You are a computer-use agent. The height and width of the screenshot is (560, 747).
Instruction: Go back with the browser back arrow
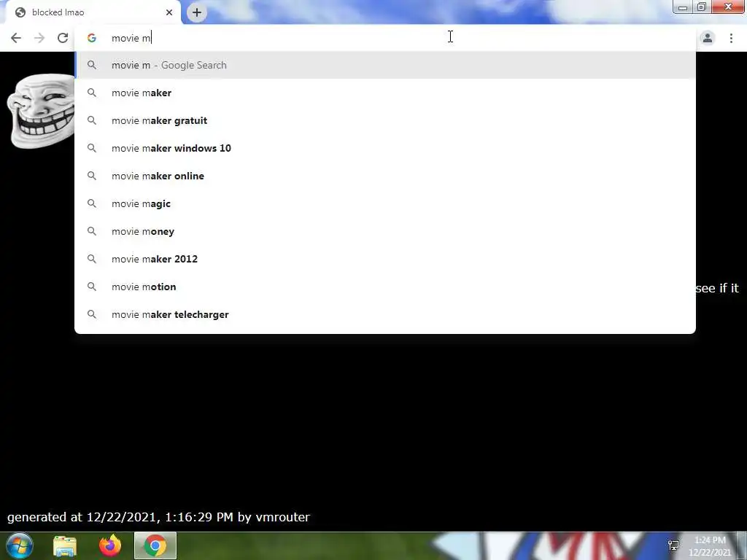click(x=16, y=38)
